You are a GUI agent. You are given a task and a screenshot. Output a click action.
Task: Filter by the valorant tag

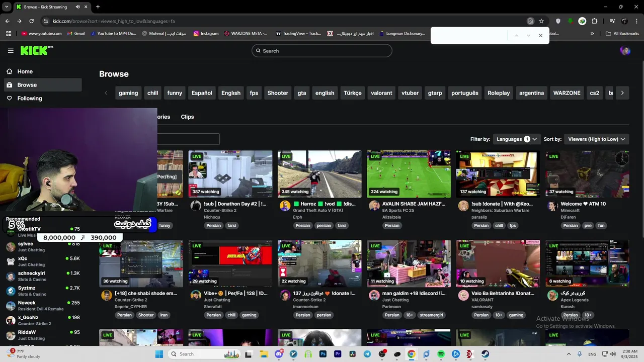[x=381, y=93]
